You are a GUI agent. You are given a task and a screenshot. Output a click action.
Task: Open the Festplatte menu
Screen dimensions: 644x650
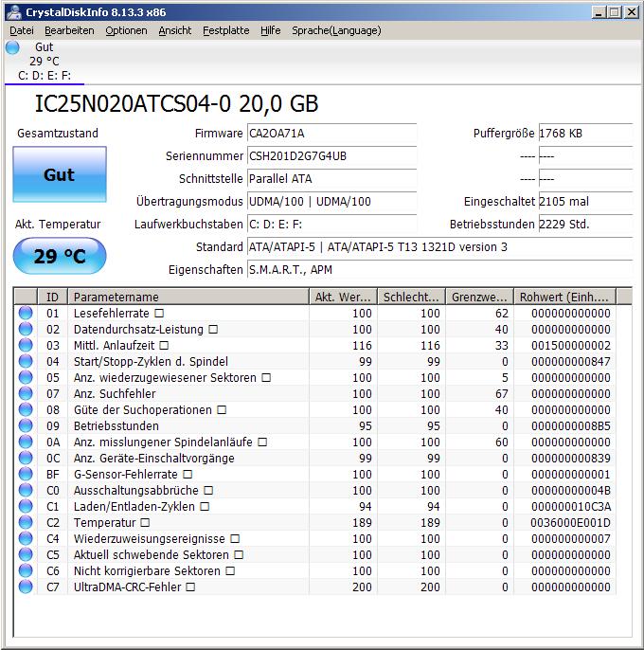(x=225, y=30)
